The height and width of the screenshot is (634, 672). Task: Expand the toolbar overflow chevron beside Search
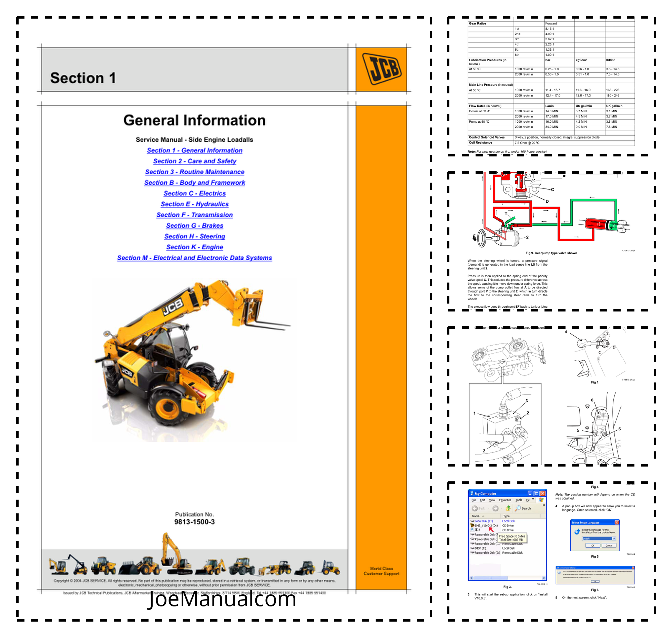544,505
